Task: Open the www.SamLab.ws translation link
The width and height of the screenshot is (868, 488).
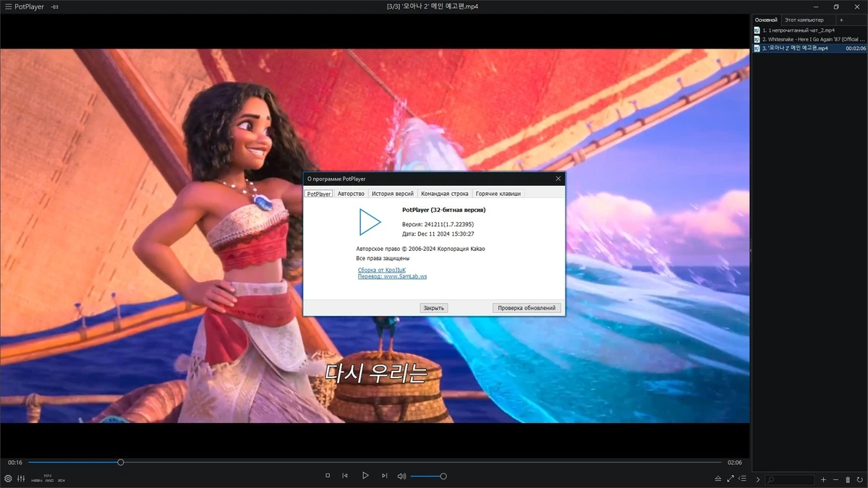Action: point(405,276)
